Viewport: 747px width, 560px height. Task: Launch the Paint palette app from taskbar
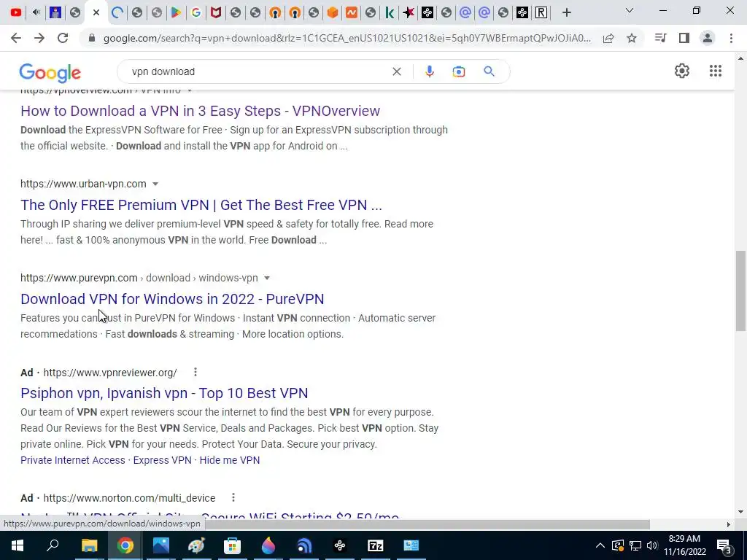(x=196, y=545)
